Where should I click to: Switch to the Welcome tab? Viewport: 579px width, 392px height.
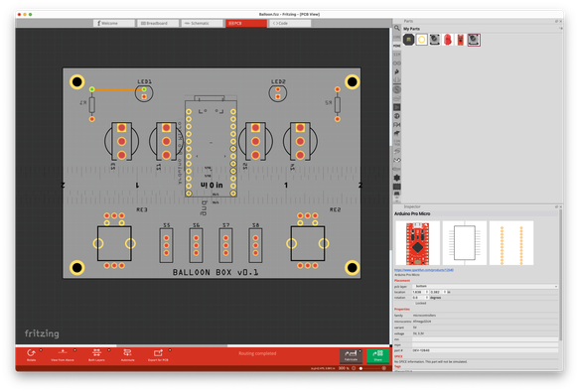tap(114, 23)
